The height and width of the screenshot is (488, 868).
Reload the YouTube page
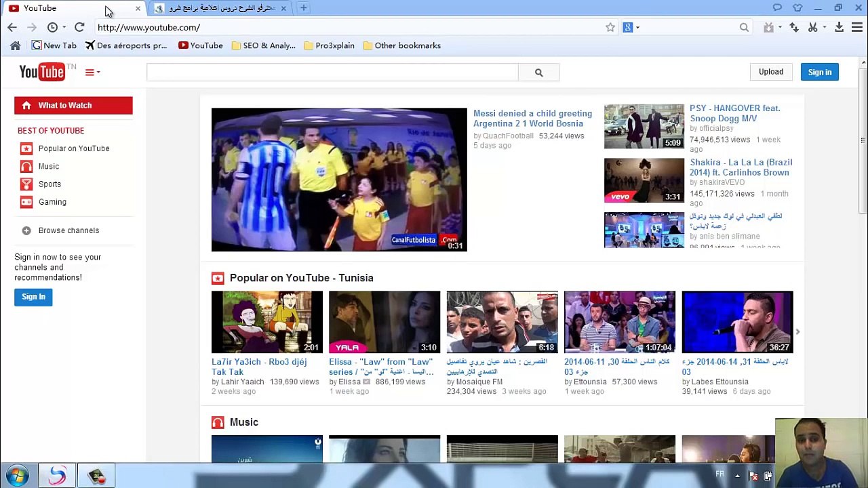(x=79, y=27)
